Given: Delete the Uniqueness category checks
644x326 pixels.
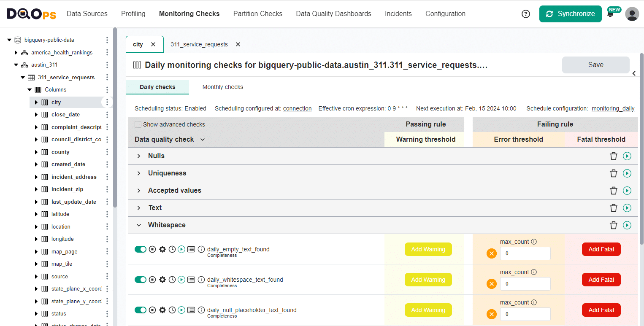Looking at the screenshot, I should click(613, 173).
